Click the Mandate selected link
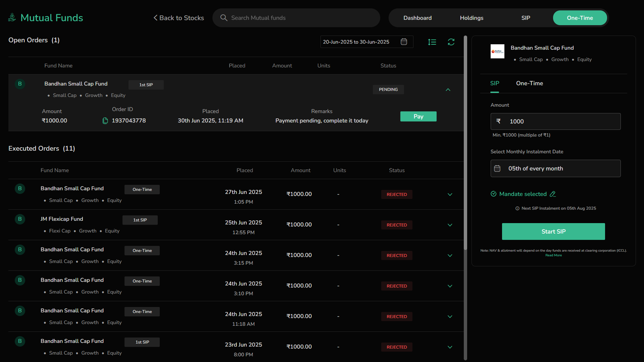644x362 pixels. pyautogui.click(x=523, y=194)
